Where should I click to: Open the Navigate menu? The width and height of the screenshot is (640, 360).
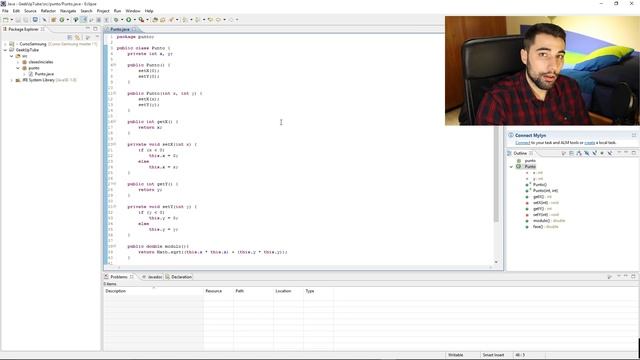click(x=68, y=11)
